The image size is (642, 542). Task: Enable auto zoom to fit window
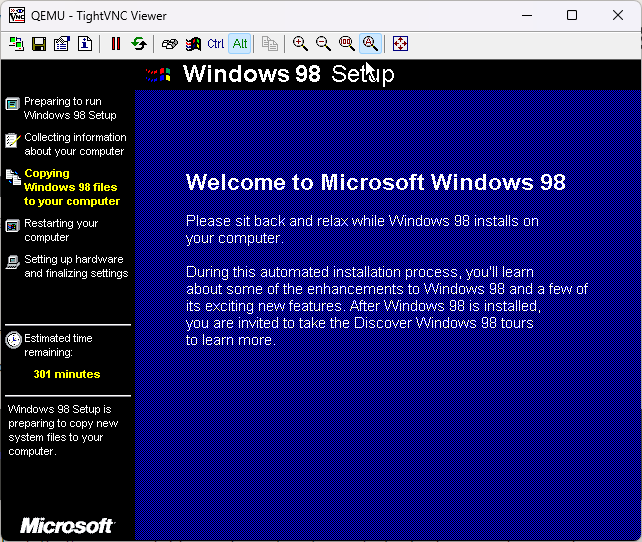370,44
